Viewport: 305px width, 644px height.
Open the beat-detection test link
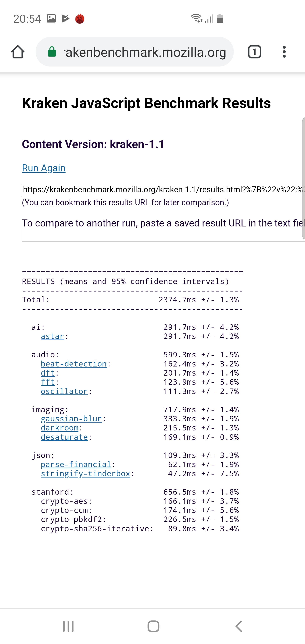pyautogui.click(x=74, y=364)
